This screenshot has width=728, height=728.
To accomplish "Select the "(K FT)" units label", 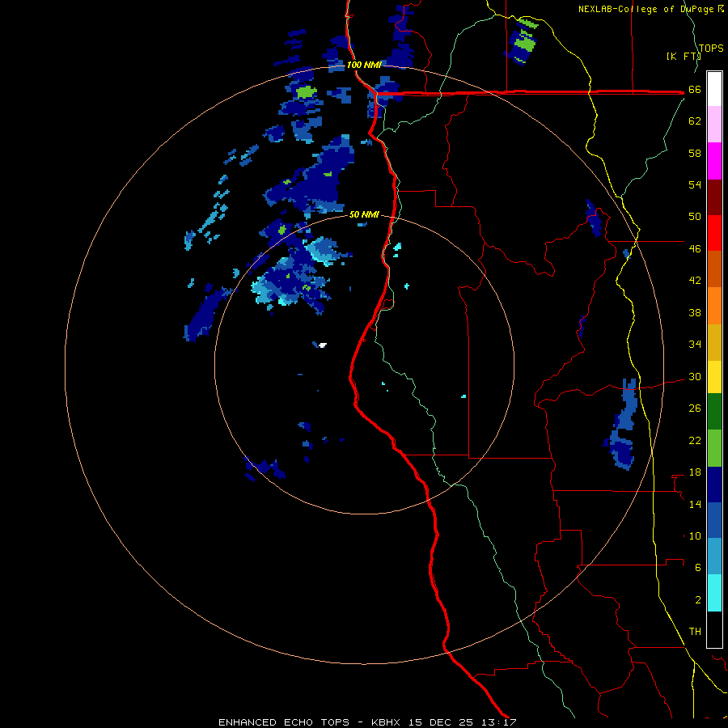I will point(684,56).
